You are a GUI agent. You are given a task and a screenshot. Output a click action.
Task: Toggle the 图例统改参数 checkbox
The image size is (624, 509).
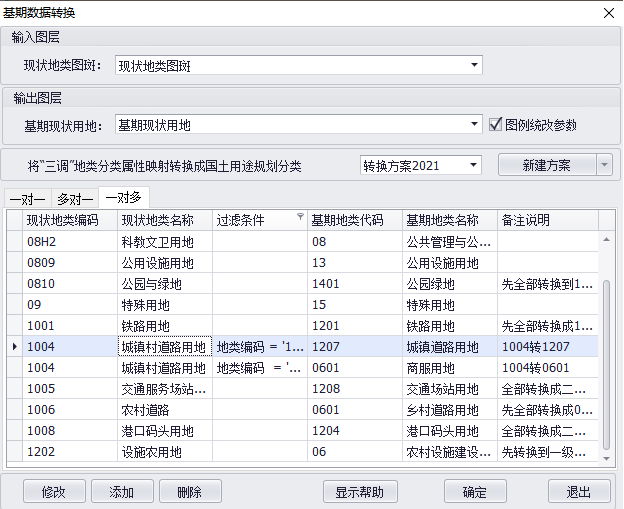tap(495, 125)
